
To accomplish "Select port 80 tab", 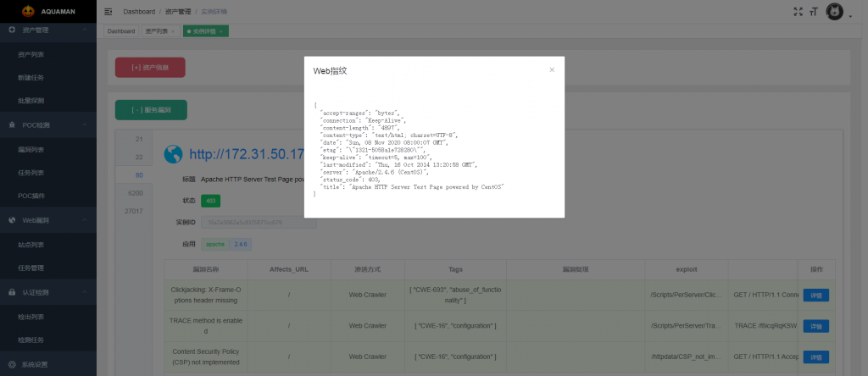I will pyautogui.click(x=133, y=175).
